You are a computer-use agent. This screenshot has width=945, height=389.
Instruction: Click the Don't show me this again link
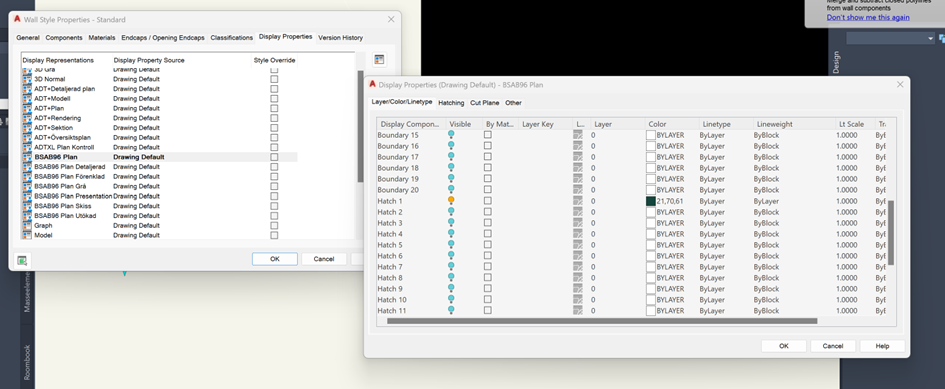tap(868, 17)
